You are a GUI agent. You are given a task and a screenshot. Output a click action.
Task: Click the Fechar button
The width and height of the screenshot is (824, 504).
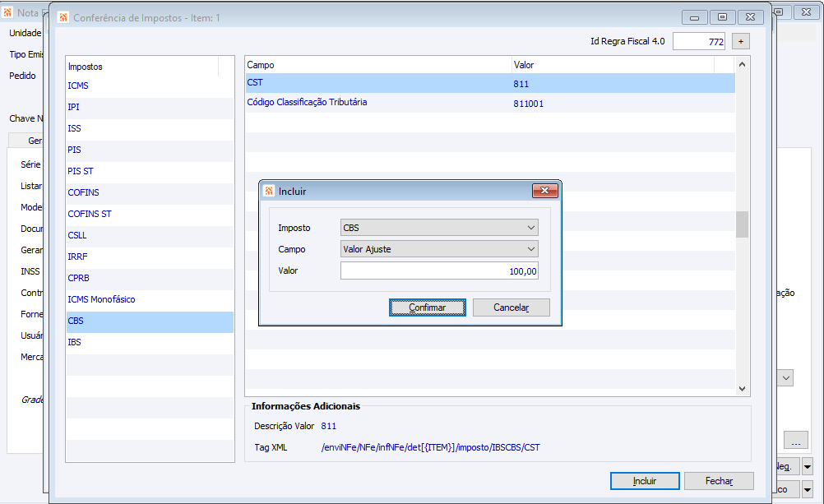pyautogui.click(x=719, y=481)
